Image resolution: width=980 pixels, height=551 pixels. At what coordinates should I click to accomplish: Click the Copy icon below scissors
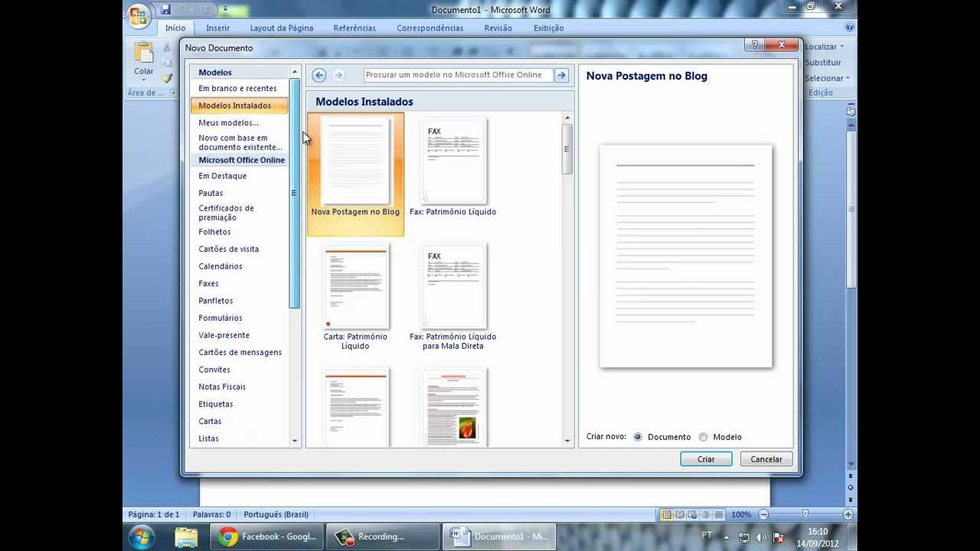click(167, 63)
